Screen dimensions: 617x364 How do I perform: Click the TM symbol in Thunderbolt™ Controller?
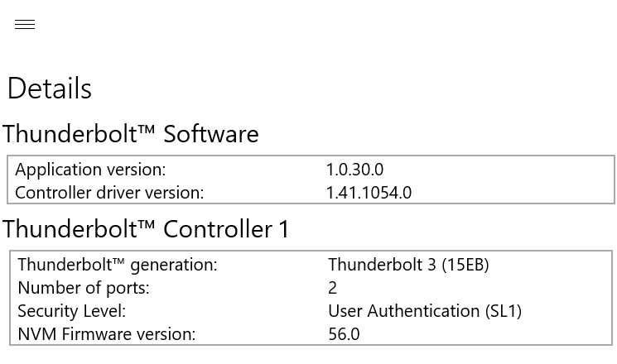pos(147,223)
